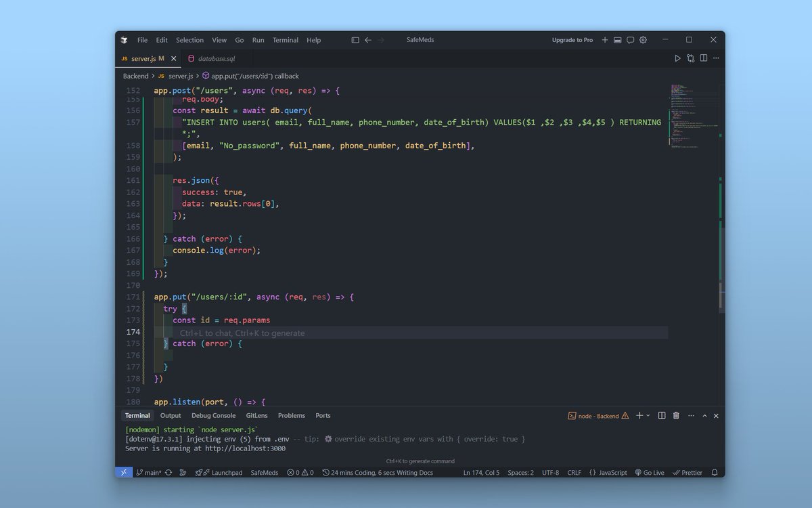Click the remote window icon in status bar
Screen dimensions: 812x508
pyautogui.click(x=123, y=472)
